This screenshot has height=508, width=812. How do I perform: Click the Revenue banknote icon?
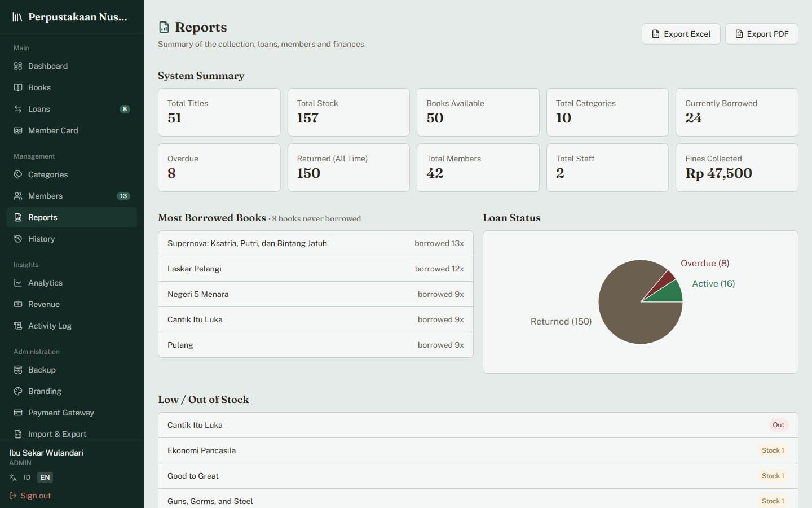click(18, 304)
